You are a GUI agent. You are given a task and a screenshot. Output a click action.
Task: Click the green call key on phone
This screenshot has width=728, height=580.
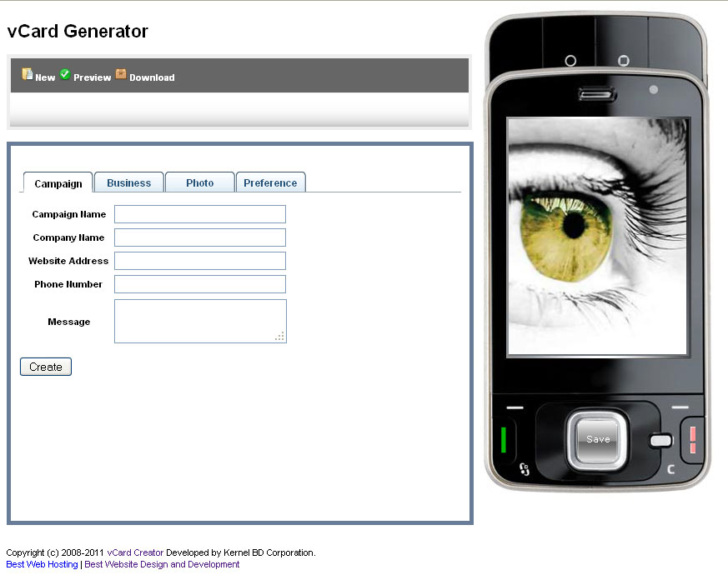click(504, 440)
